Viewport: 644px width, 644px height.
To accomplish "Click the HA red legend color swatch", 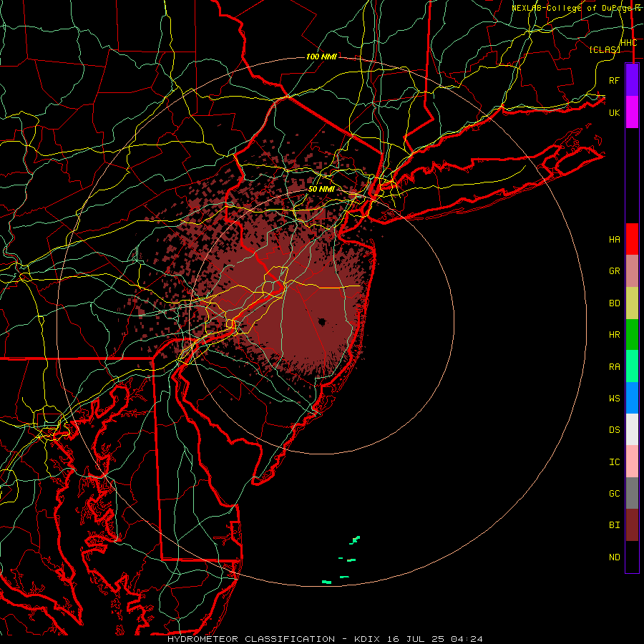I will tap(632, 239).
